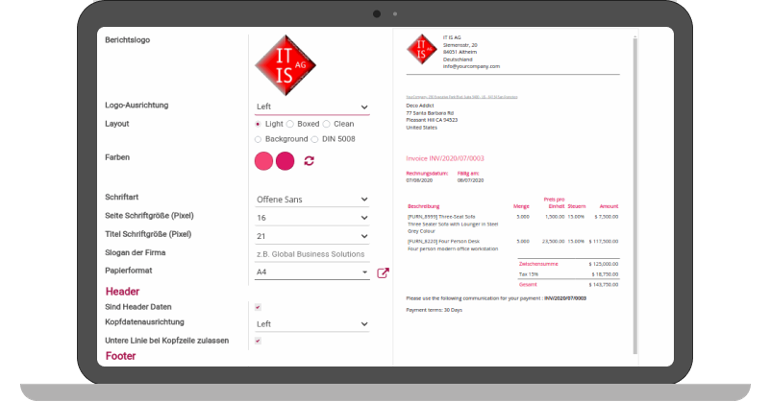The image size is (770, 402).
Task: Expand the Kopfdatenausrichtung dropdown
Action: (x=312, y=324)
